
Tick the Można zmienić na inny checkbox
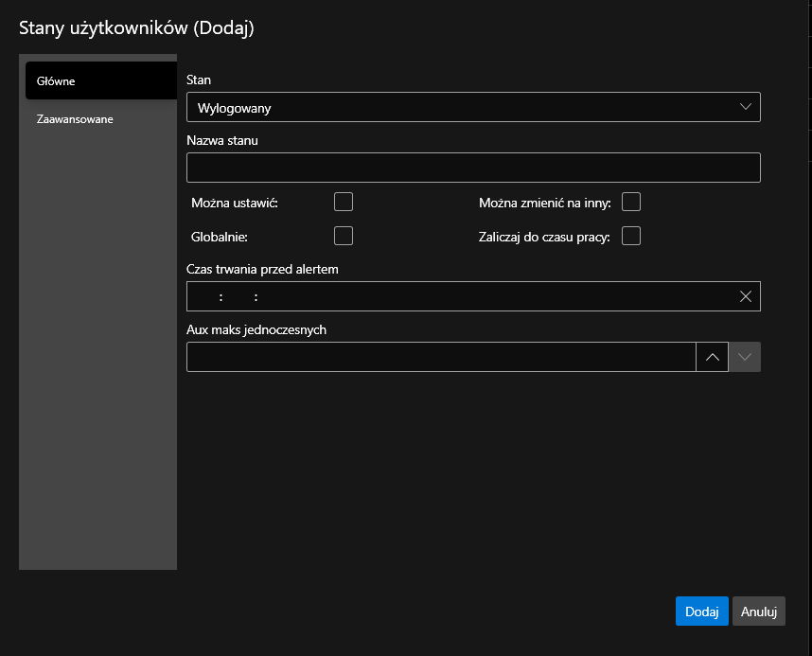tap(631, 202)
